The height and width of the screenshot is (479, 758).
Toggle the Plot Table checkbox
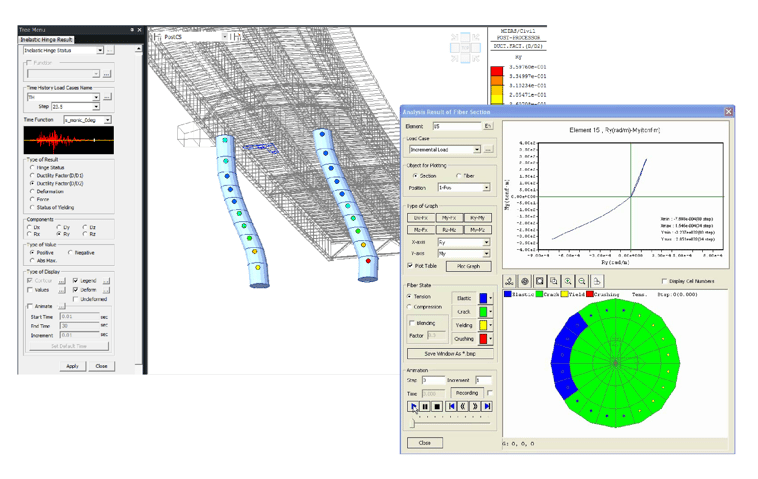411,266
